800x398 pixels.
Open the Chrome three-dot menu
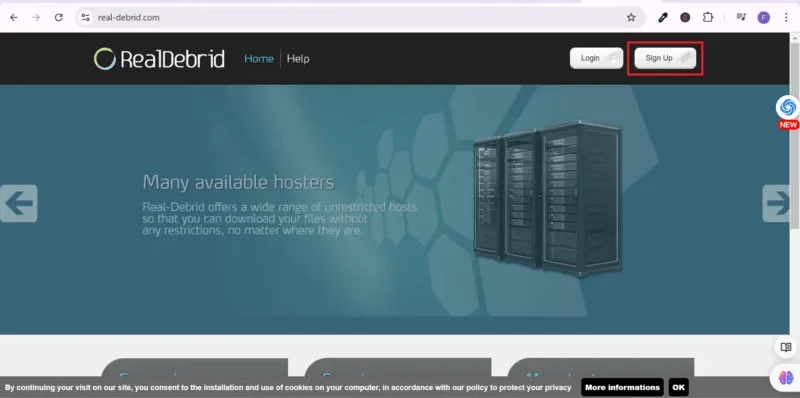pos(786,17)
